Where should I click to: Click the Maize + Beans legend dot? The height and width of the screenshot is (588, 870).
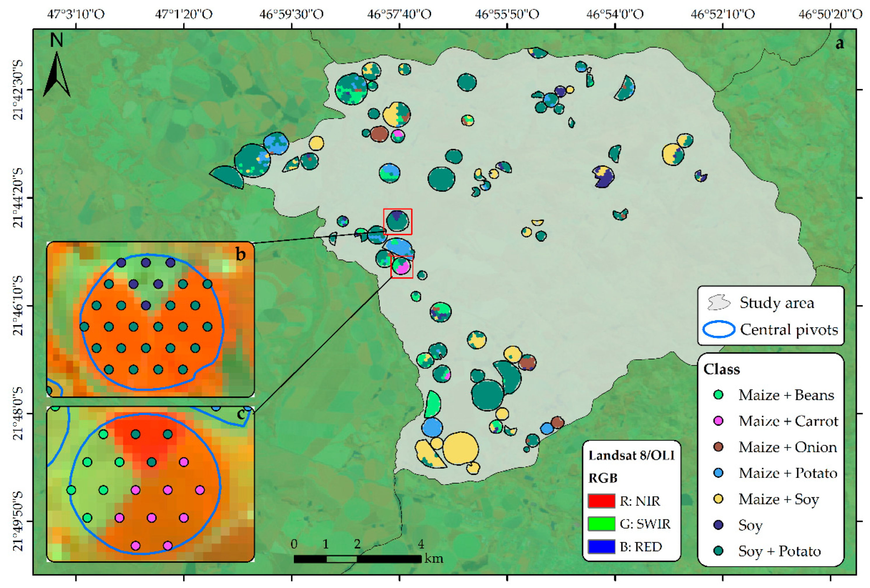pos(718,395)
